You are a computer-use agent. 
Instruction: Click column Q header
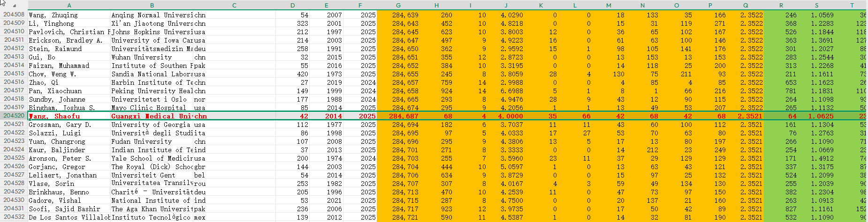[x=746, y=5]
